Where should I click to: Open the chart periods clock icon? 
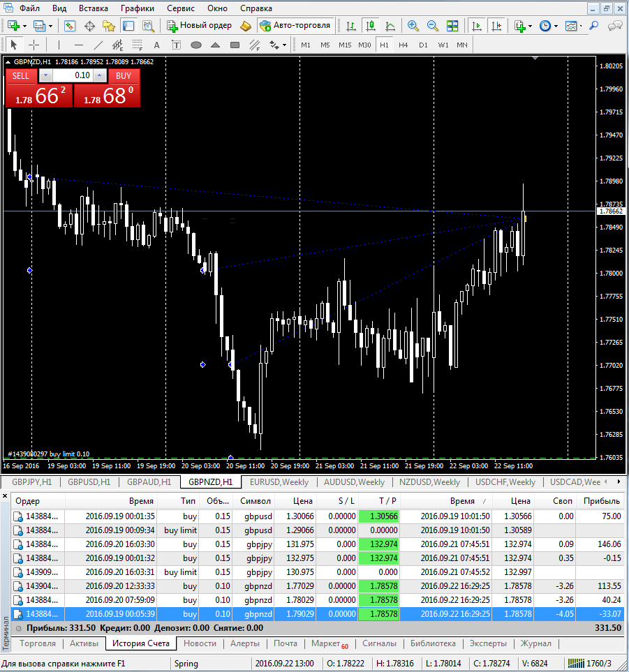coord(545,26)
